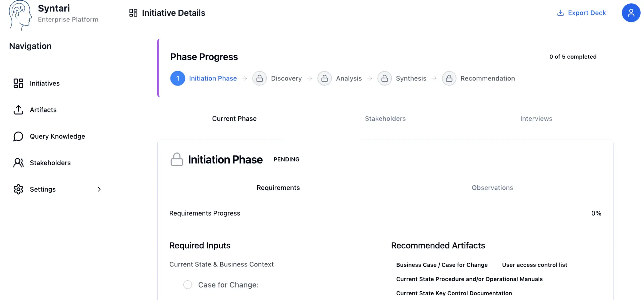Select the Initiation Phase step 1 circle

coord(178,79)
